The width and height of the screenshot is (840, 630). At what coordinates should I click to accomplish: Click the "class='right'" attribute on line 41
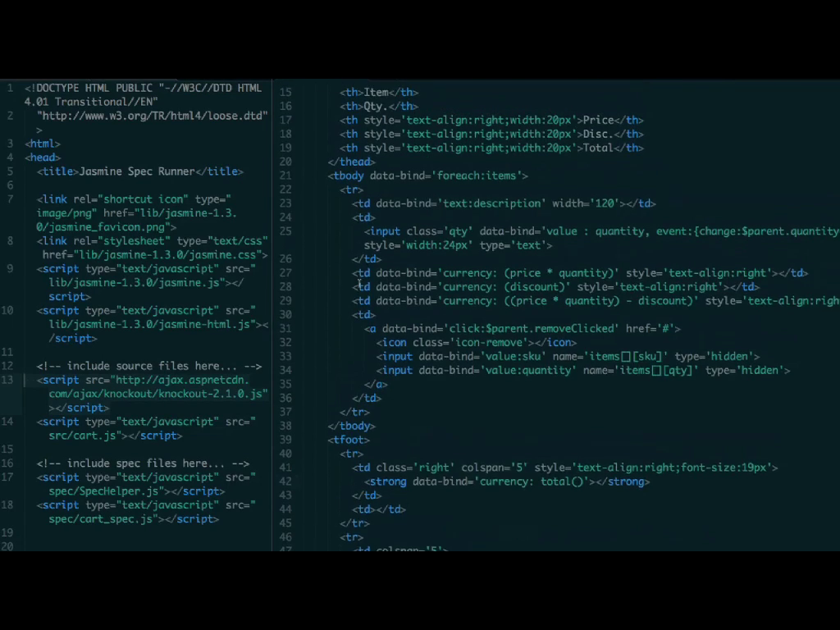pyautogui.click(x=415, y=468)
